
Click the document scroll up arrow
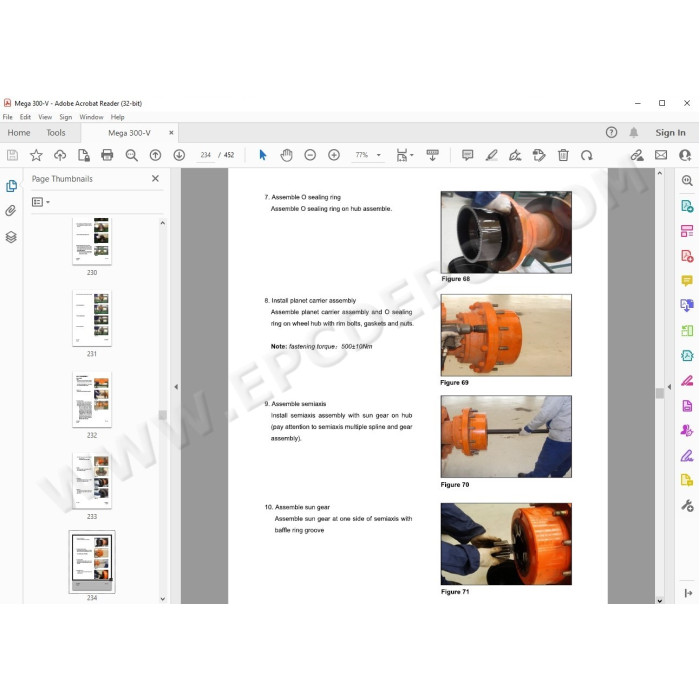(659, 173)
